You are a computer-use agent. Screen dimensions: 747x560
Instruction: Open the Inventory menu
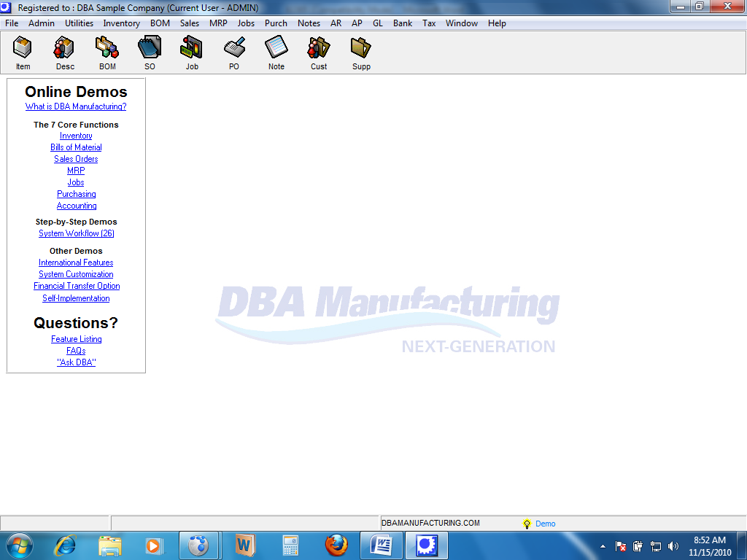click(x=121, y=23)
